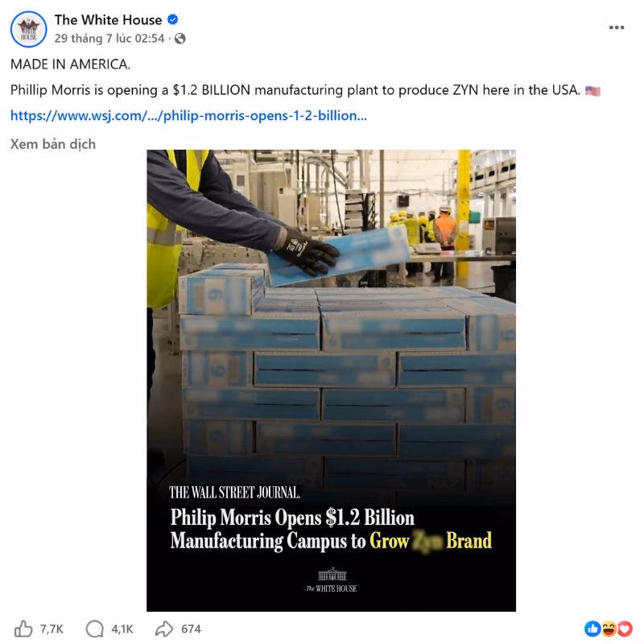
Task: Open The White House profile picture
Action: (x=28, y=29)
